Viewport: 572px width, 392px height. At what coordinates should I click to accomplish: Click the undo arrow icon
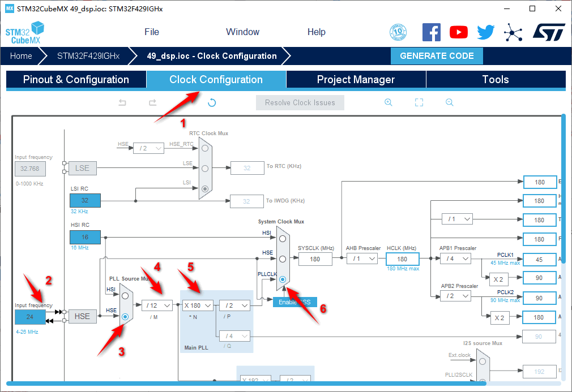122,102
